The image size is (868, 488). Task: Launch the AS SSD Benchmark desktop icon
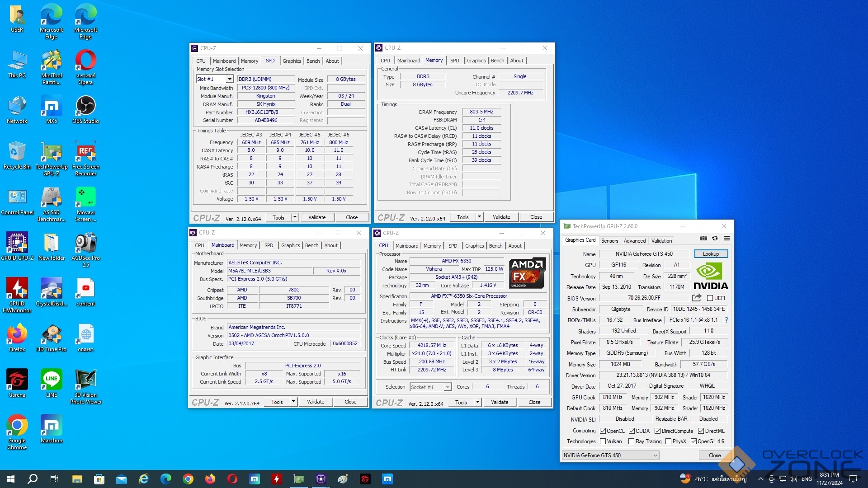click(x=52, y=205)
